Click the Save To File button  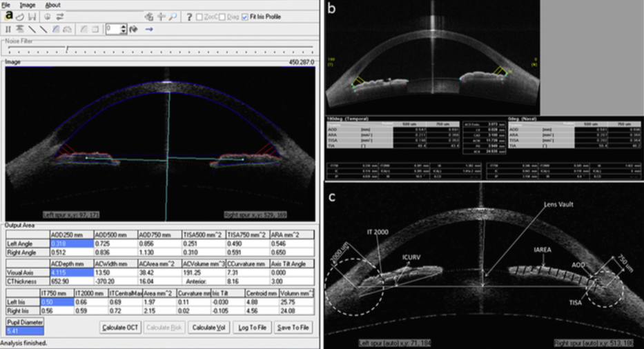coord(293,326)
